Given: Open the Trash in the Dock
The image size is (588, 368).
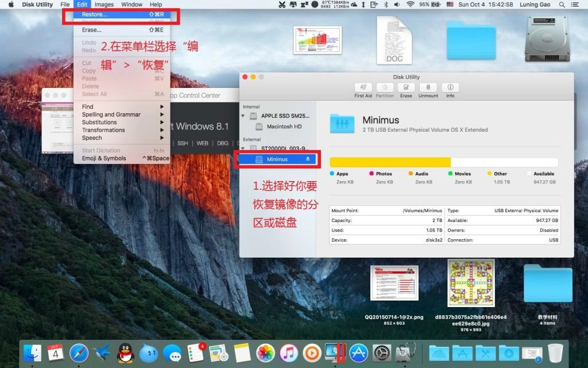Looking at the screenshot, I should click(555, 354).
